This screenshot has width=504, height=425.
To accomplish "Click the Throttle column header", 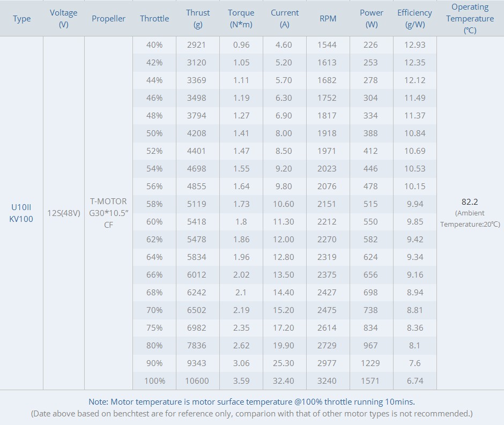I will 154,19.
